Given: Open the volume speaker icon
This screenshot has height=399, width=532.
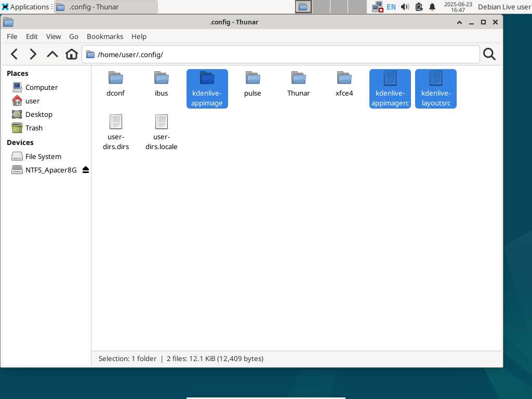Looking at the screenshot, I should [x=405, y=7].
